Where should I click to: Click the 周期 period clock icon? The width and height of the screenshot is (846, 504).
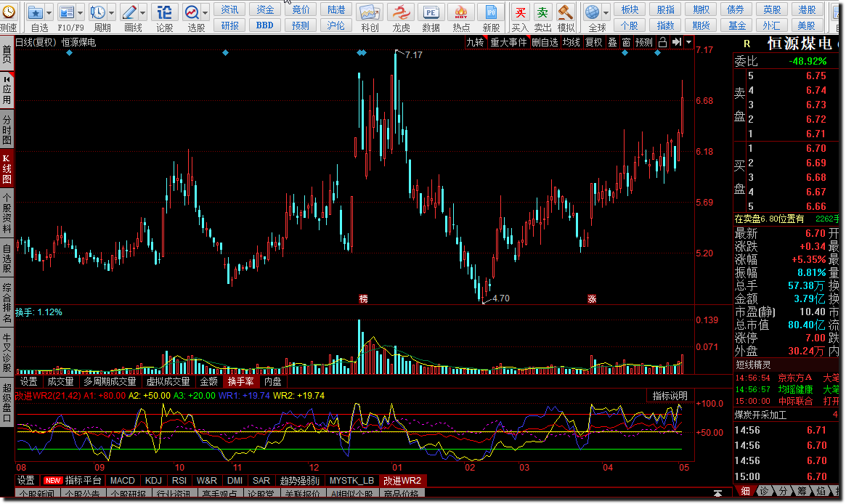coord(97,12)
